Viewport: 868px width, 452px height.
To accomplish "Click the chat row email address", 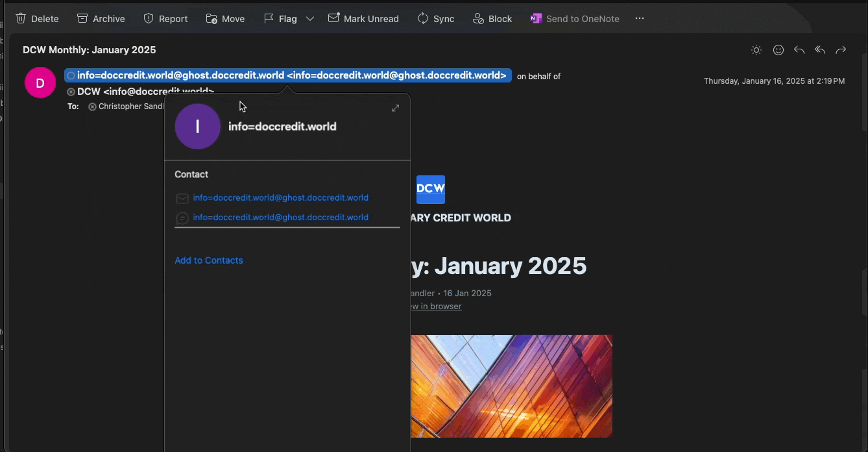I will 281,218.
